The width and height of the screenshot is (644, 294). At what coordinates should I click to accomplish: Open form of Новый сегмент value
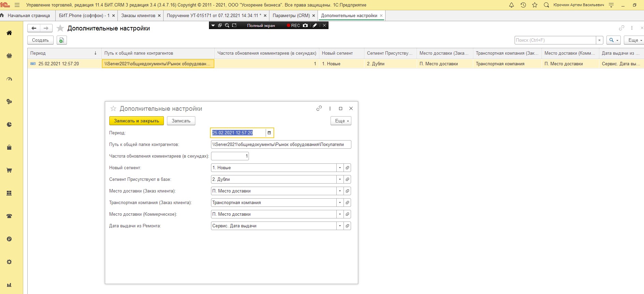click(347, 168)
